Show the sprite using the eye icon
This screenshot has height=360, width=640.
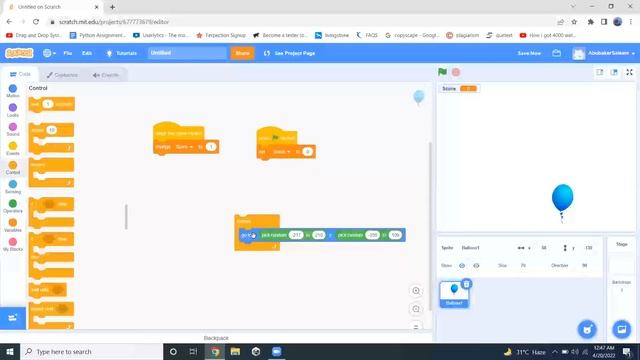point(462,265)
